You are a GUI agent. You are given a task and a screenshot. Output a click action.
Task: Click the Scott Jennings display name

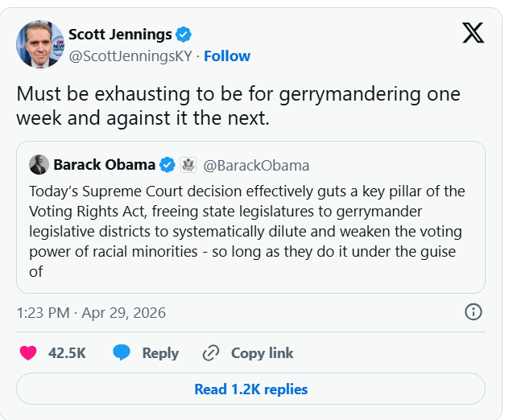120,35
